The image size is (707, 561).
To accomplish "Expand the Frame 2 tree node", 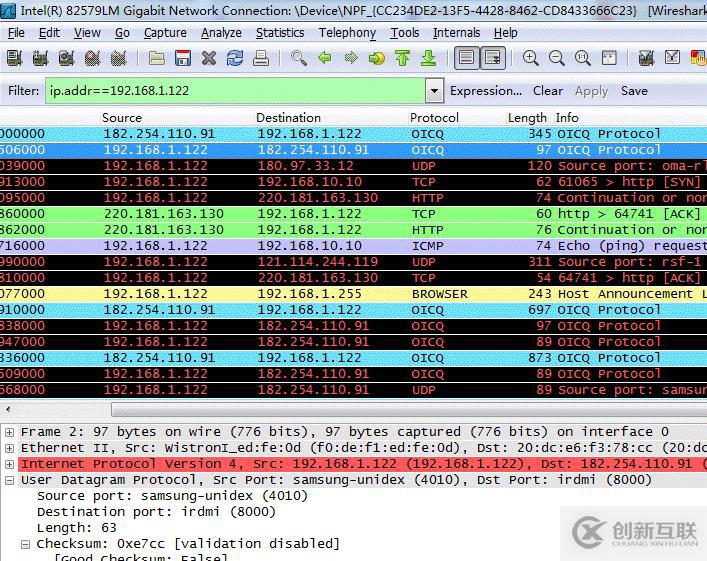I will click(x=10, y=432).
